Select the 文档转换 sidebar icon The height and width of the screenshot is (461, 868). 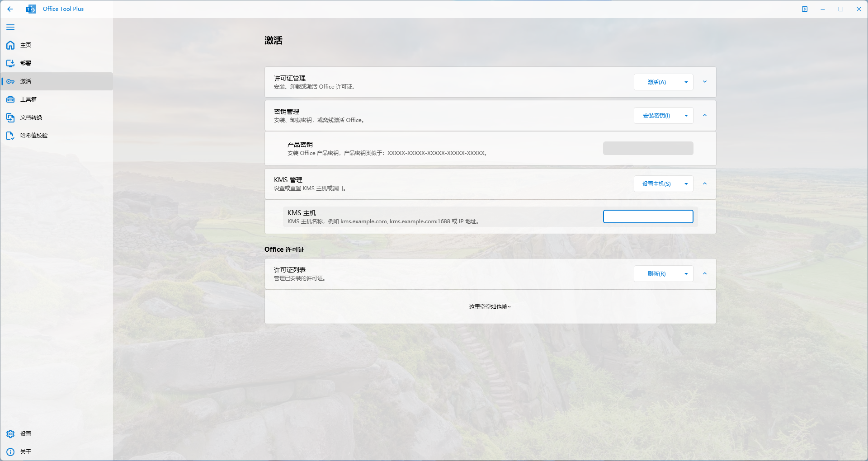click(x=10, y=117)
